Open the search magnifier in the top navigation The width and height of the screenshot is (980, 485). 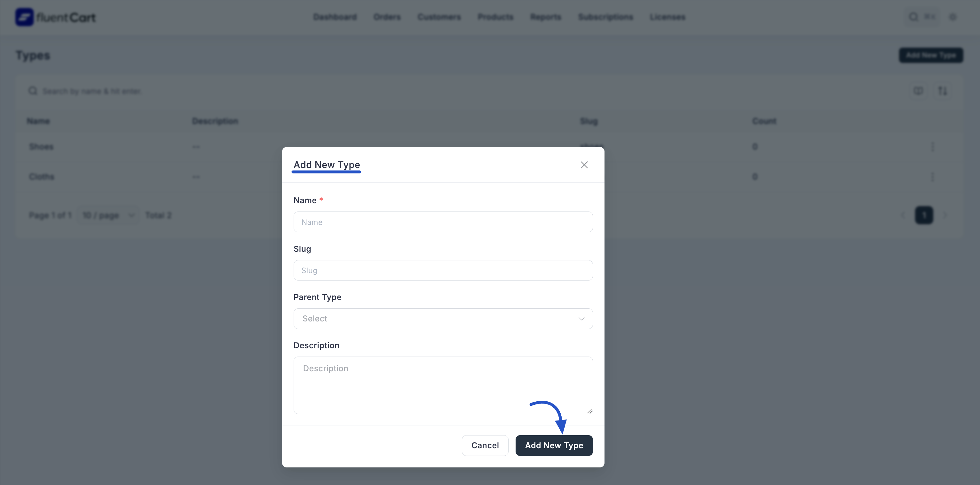(913, 17)
